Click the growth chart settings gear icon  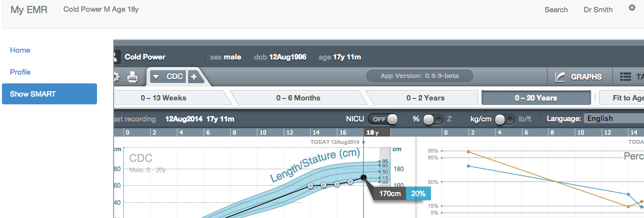point(116,77)
